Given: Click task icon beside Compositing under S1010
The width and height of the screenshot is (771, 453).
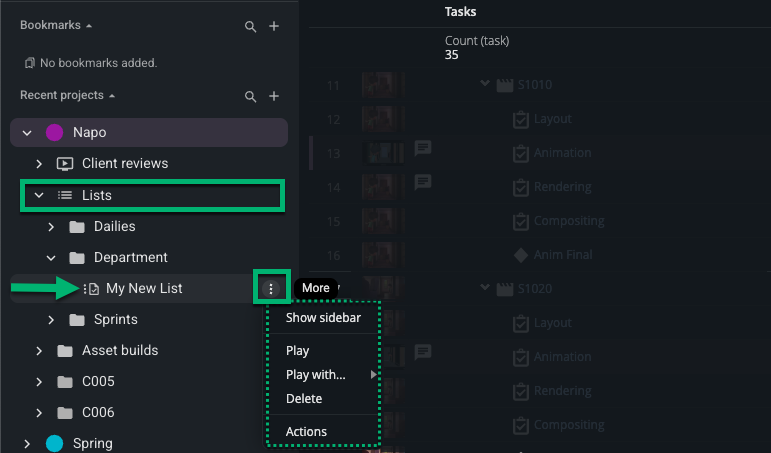Looking at the screenshot, I should pos(521,221).
